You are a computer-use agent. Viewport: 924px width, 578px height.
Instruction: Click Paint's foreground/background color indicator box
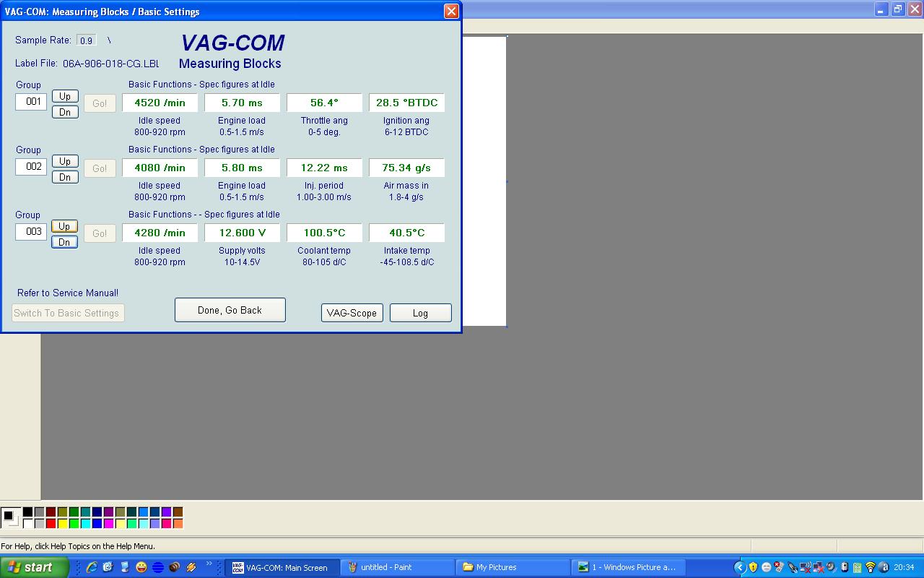11,518
